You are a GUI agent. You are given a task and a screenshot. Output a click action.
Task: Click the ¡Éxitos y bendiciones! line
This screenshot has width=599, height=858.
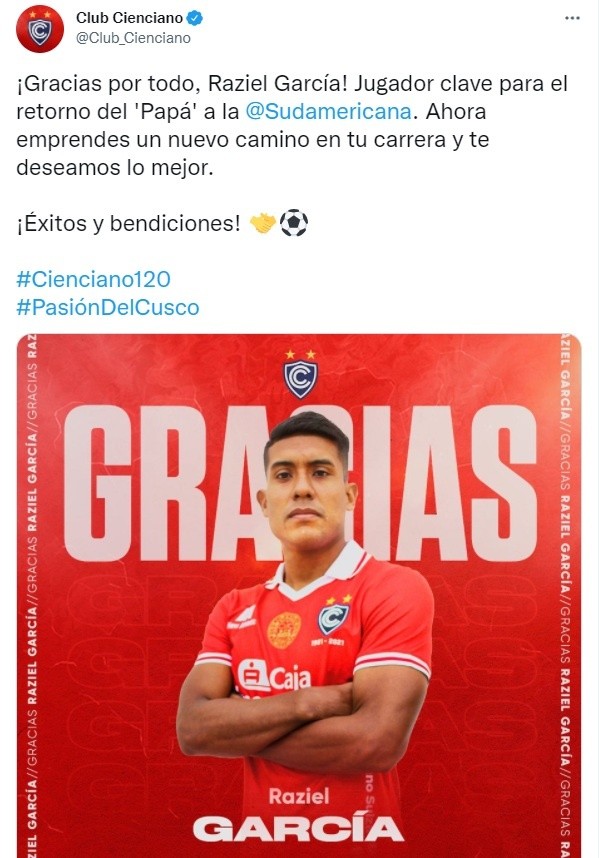[x=129, y=223]
